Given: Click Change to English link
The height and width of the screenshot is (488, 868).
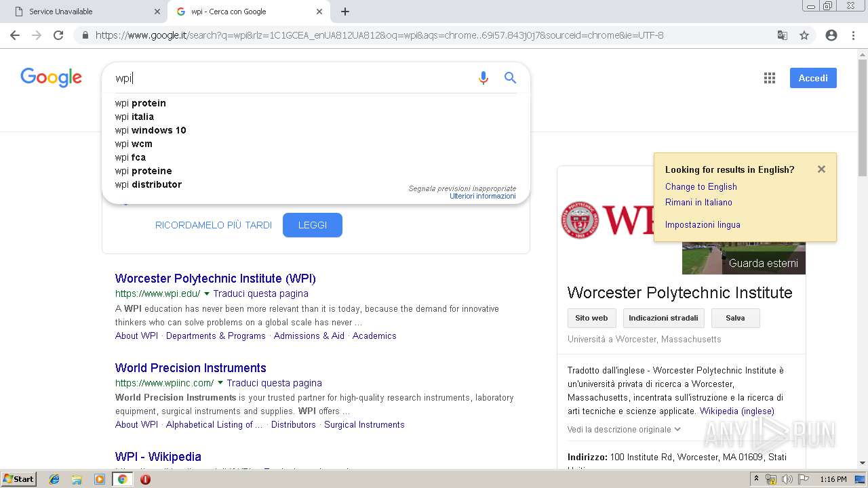Looking at the screenshot, I should click(701, 186).
